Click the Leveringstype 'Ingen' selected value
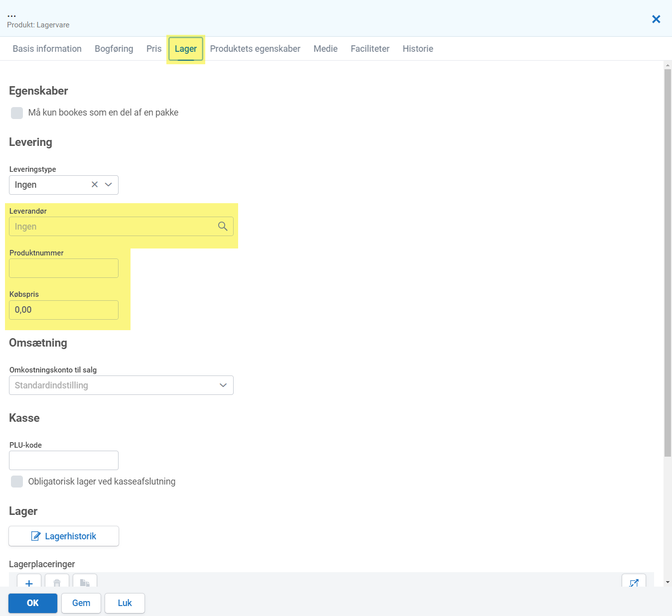Viewport: 672px width, 616px height. click(x=26, y=185)
